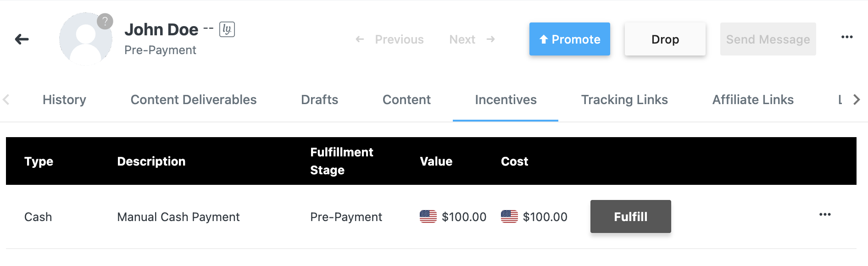Viewport: 868px width, 266px height.
Task: Click the Send Message button
Action: coord(768,39)
